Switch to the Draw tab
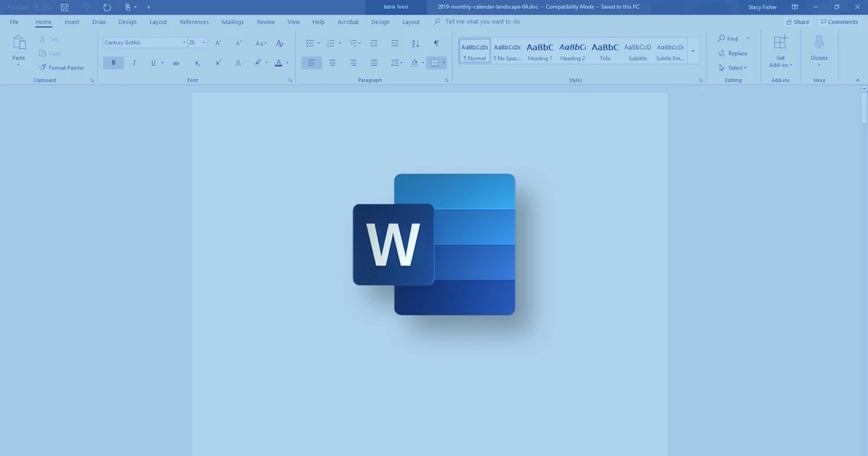The image size is (868, 456). (99, 22)
